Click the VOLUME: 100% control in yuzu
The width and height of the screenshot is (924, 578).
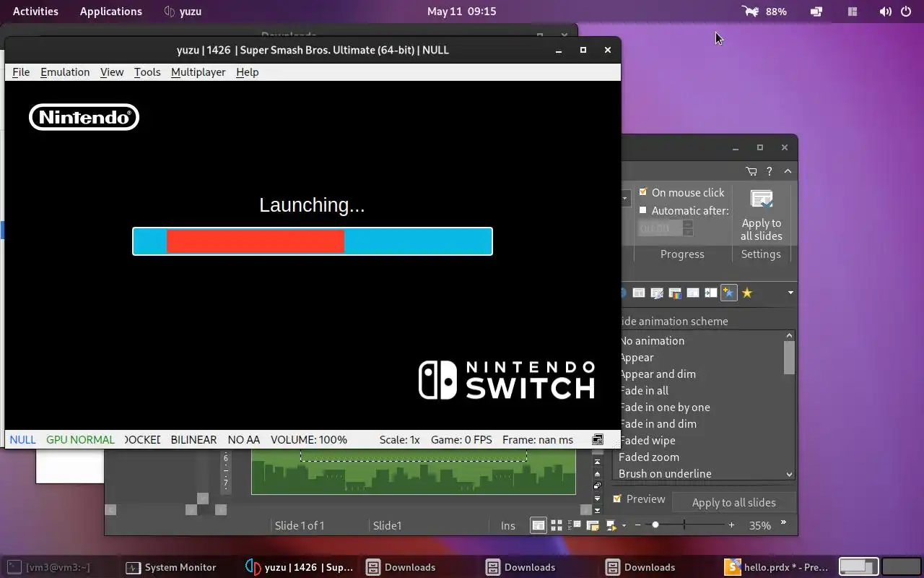click(309, 439)
